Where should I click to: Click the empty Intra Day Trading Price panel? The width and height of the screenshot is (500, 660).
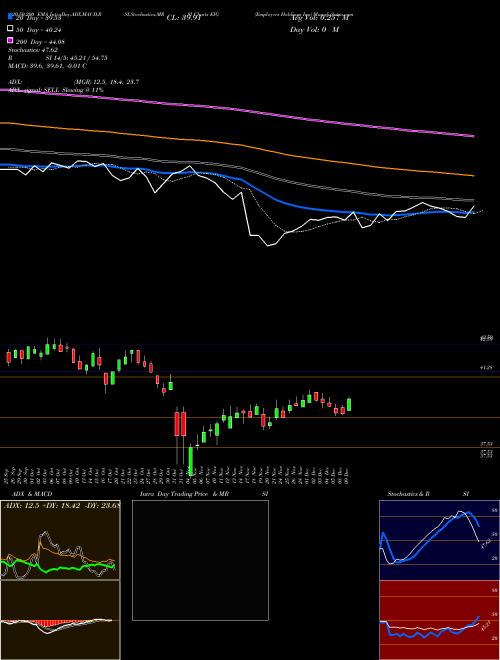pyautogui.click(x=200, y=560)
